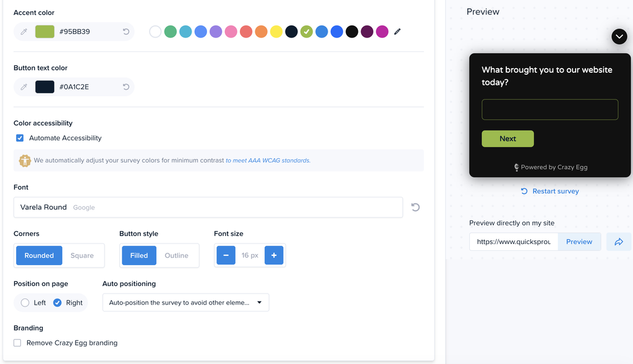Reset the Accent color value
Screen dimensions: 633x364
126,32
